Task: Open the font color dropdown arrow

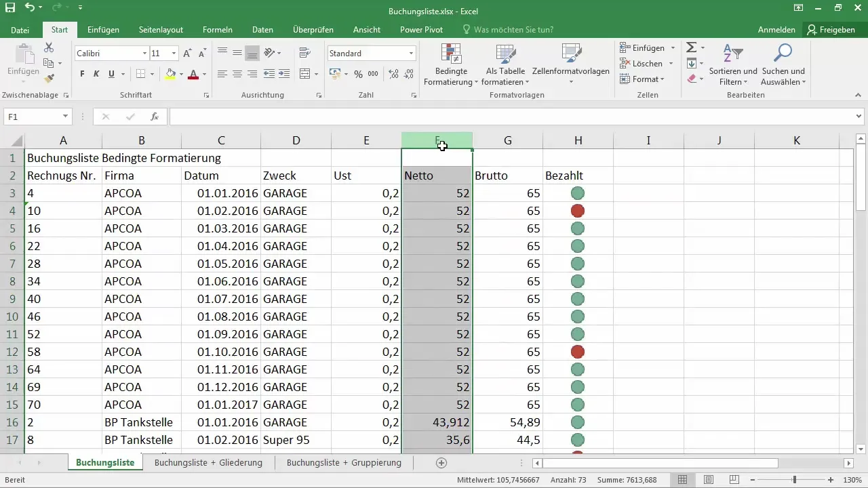Action: [x=205, y=74]
